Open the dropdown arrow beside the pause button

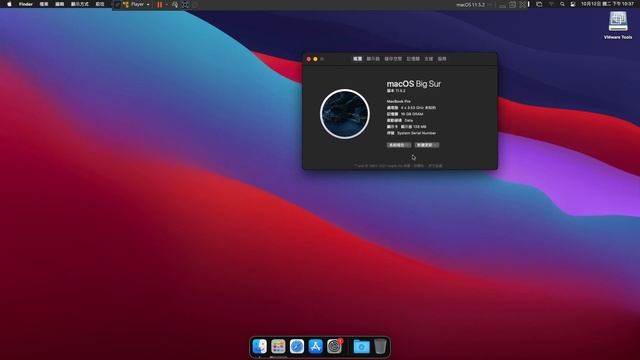(x=166, y=4)
